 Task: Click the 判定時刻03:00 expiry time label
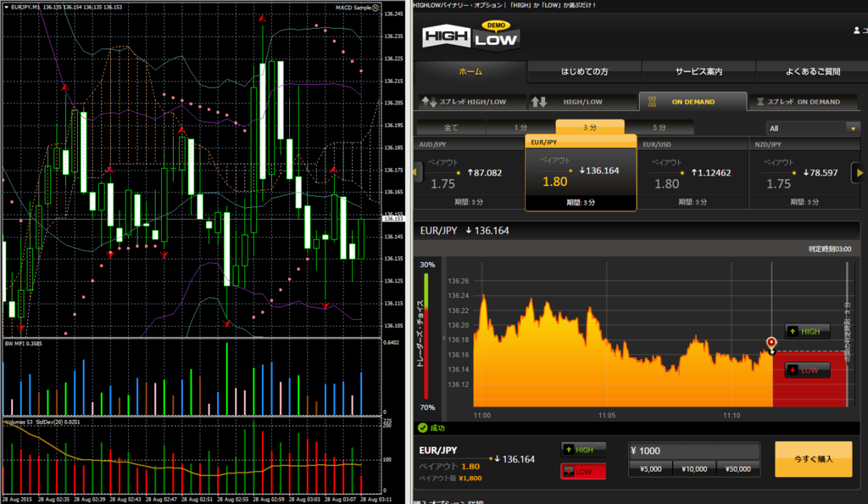point(829,249)
